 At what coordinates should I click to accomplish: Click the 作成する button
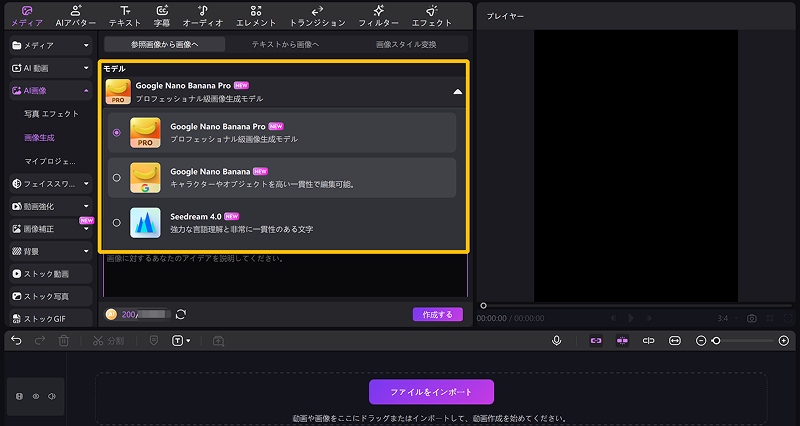click(x=438, y=314)
